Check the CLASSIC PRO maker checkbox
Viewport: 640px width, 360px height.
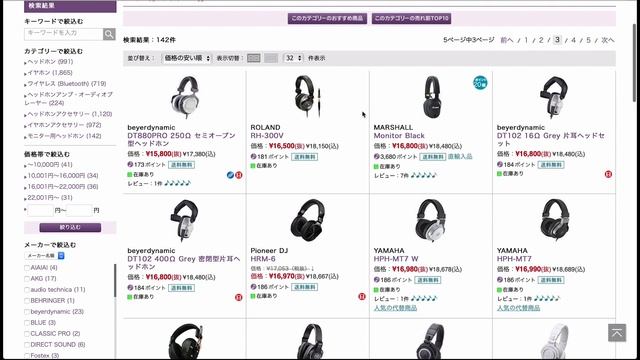pyautogui.click(x=27, y=334)
